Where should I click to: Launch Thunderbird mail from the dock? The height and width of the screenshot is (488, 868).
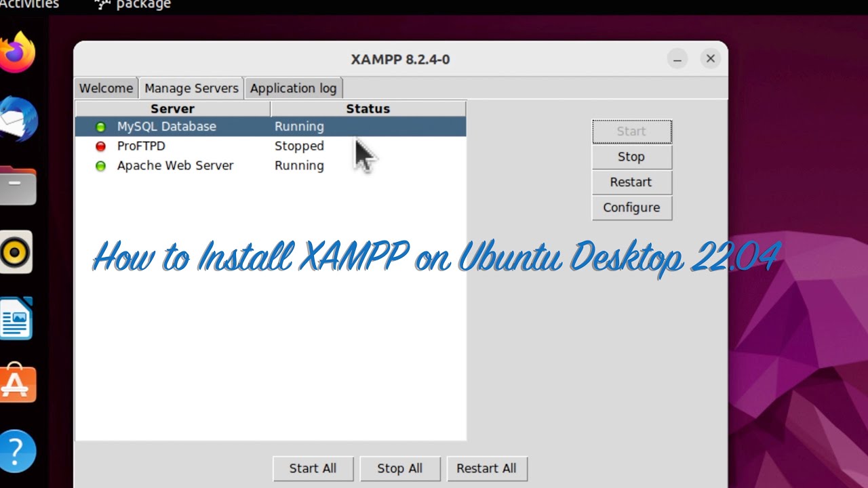(18, 119)
